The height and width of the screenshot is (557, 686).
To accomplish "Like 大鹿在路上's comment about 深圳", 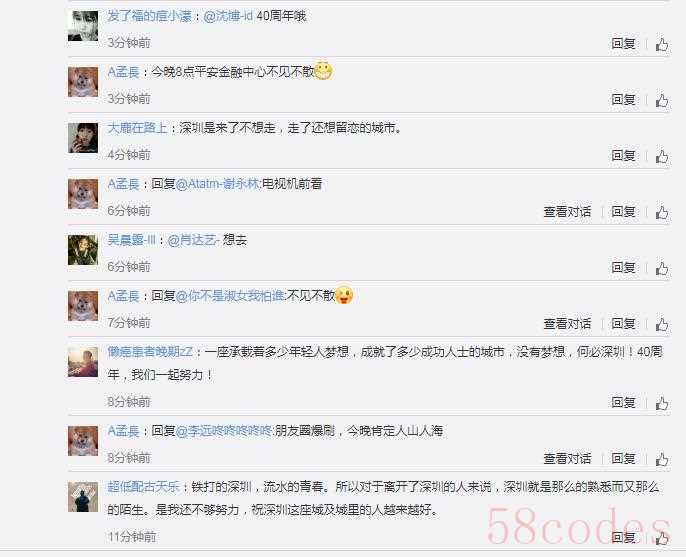I will [662, 156].
